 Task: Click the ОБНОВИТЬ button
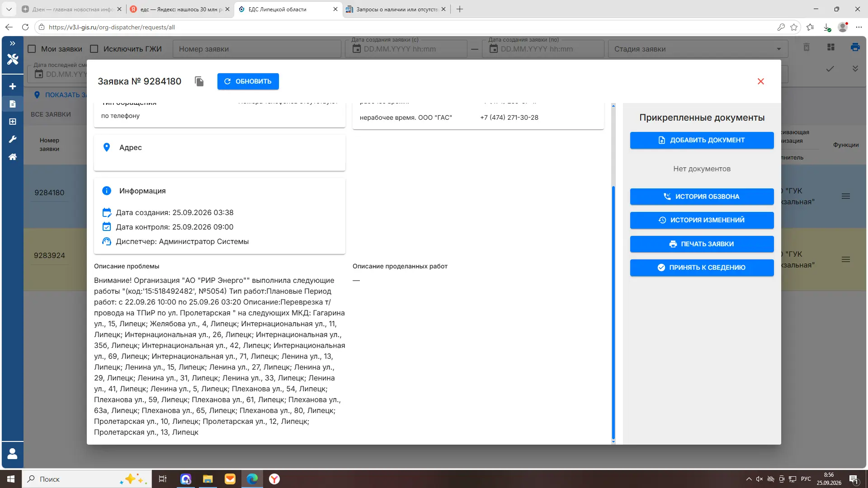[248, 81]
